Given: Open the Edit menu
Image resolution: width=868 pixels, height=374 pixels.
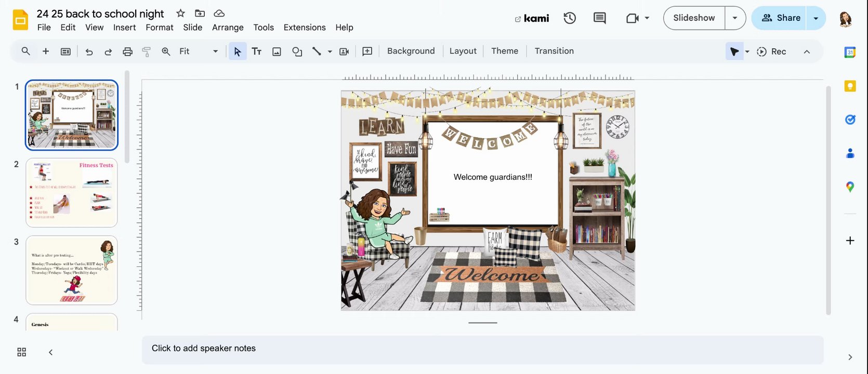Looking at the screenshot, I should pos(68,28).
